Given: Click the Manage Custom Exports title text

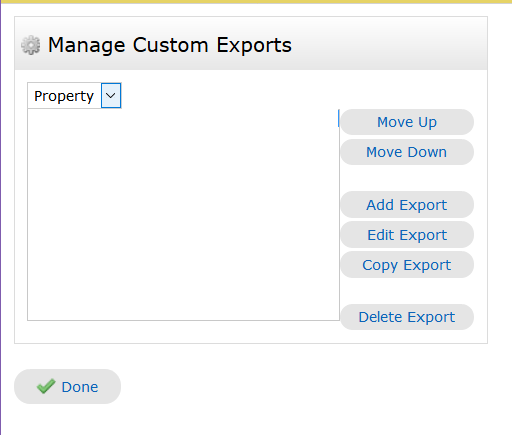Looking at the screenshot, I should 170,45.
